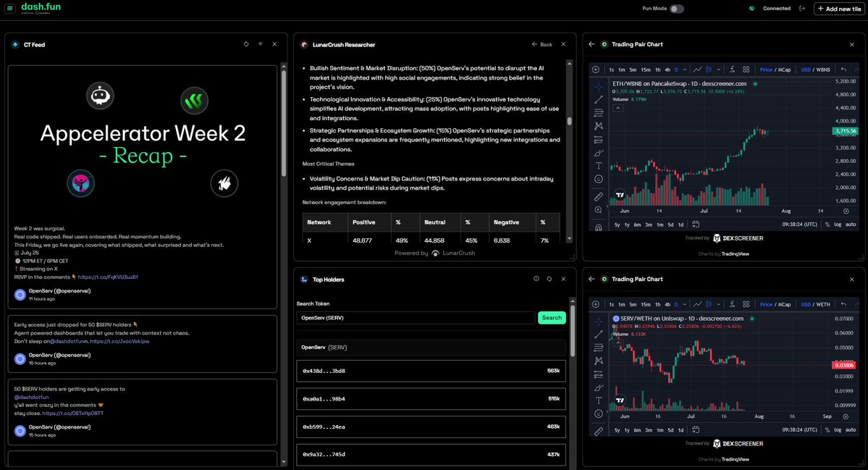Open the hamburger menu beside dash.fun logo

click(x=9, y=8)
